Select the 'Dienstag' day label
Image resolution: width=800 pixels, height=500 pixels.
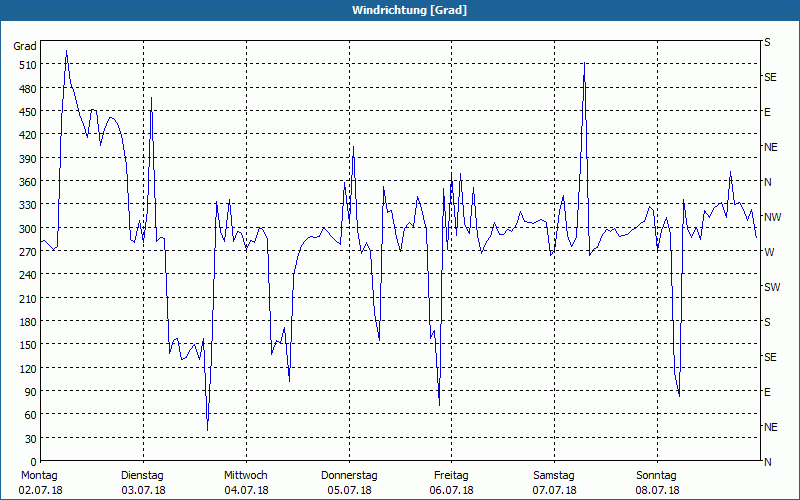pyautogui.click(x=142, y=476)
